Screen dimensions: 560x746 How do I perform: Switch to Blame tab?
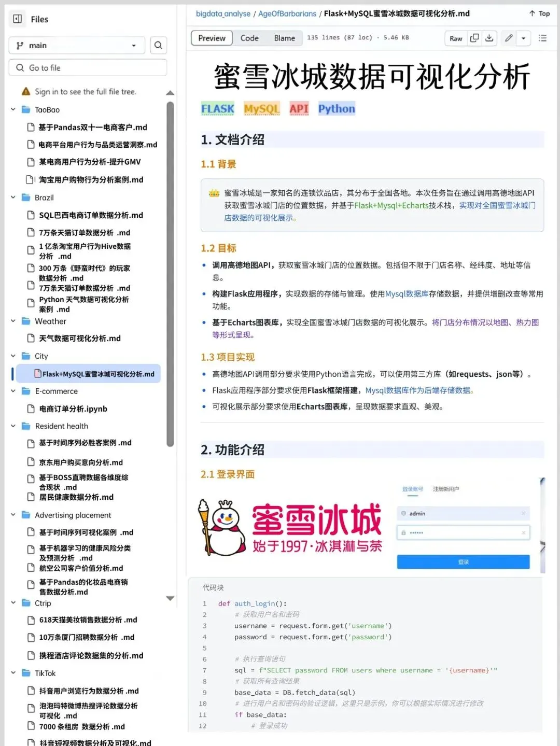pos(285,38)
